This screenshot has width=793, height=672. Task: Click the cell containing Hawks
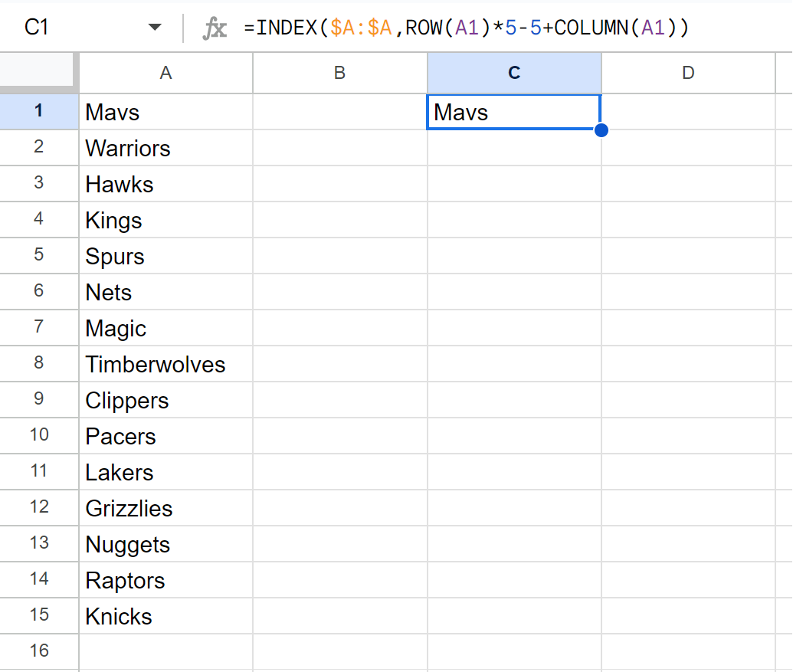166,183
